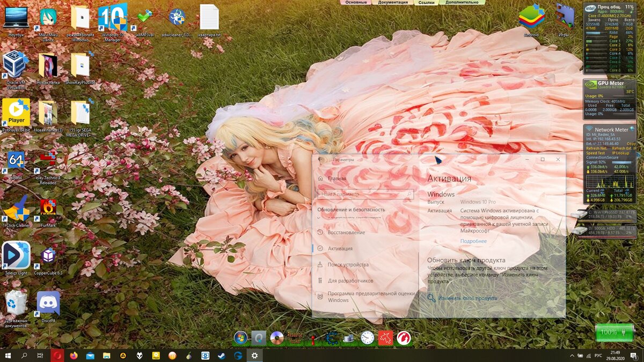
Task: Open the FurMark desktop shortcut
Action: (x=48, y=212)
